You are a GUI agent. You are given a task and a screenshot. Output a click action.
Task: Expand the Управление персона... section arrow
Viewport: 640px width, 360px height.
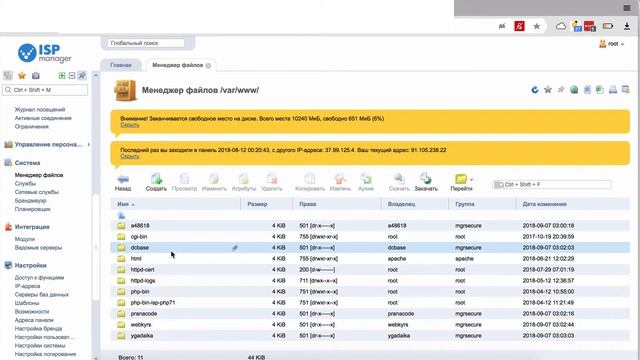(x=89, y=144)
